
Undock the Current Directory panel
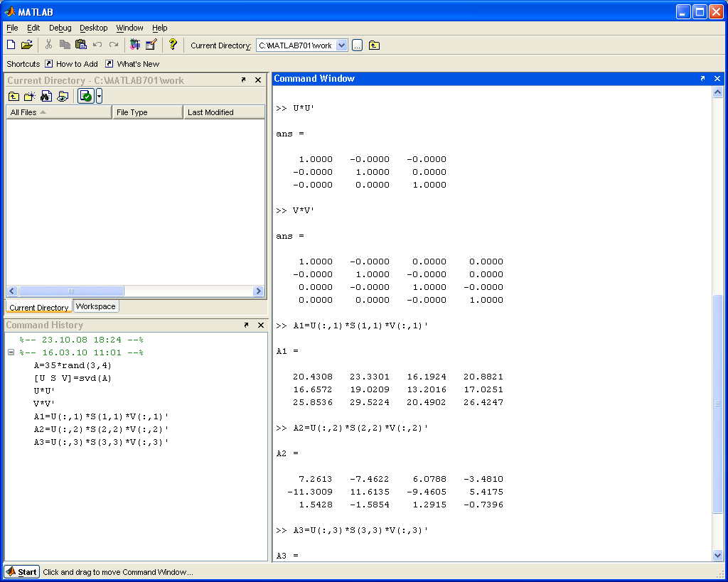click(x=244, y=80)
